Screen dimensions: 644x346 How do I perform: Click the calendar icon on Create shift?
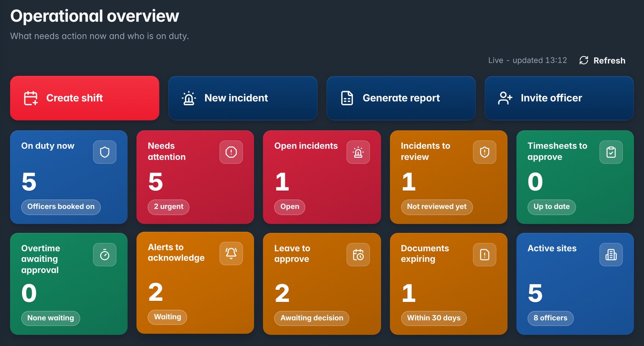click(x=31, y=98)
